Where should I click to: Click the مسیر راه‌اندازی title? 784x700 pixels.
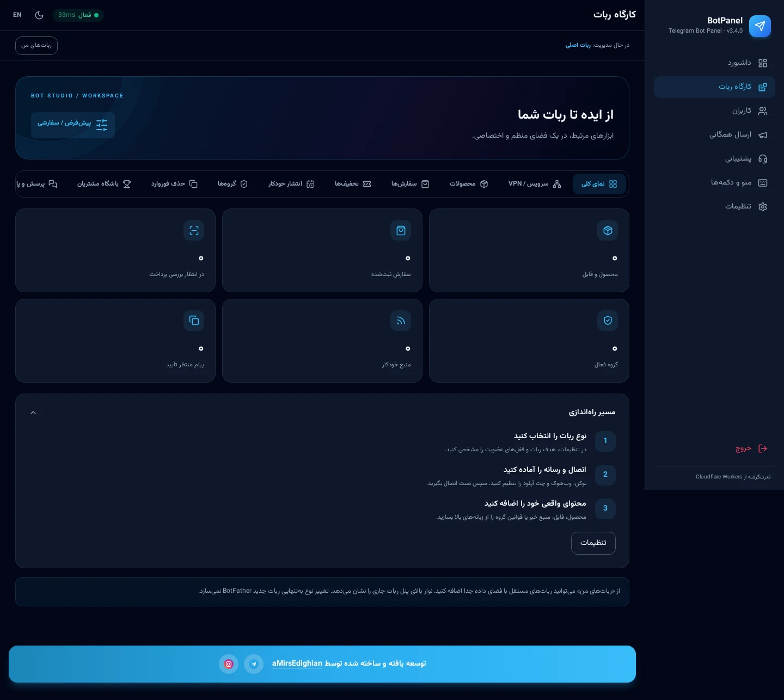[x=592, y=413]
